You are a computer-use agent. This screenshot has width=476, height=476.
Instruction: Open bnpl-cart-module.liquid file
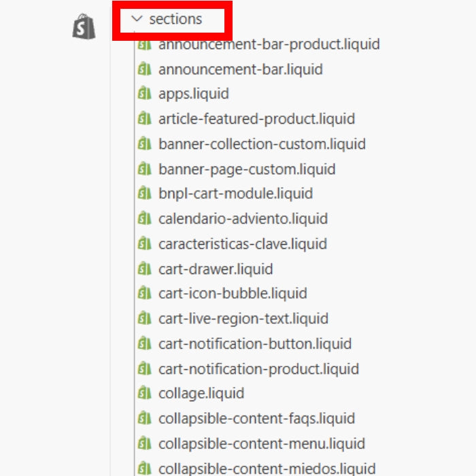click(235, 194)
